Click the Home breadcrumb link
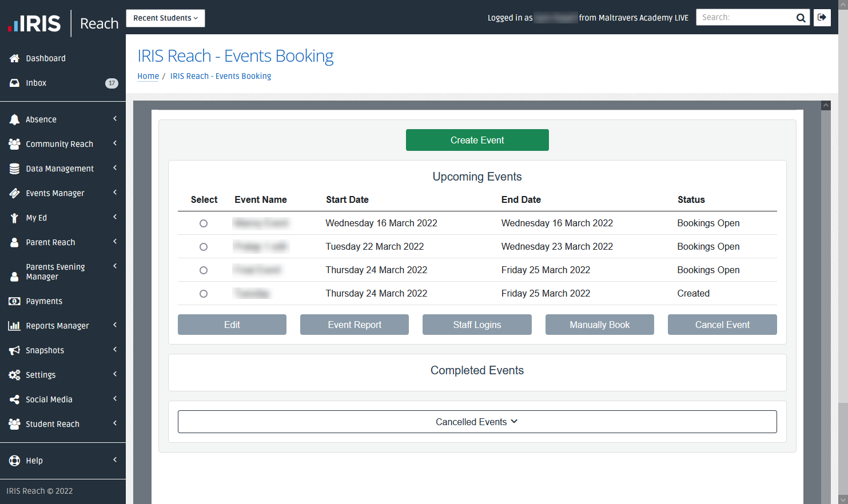 coord(148,76)
